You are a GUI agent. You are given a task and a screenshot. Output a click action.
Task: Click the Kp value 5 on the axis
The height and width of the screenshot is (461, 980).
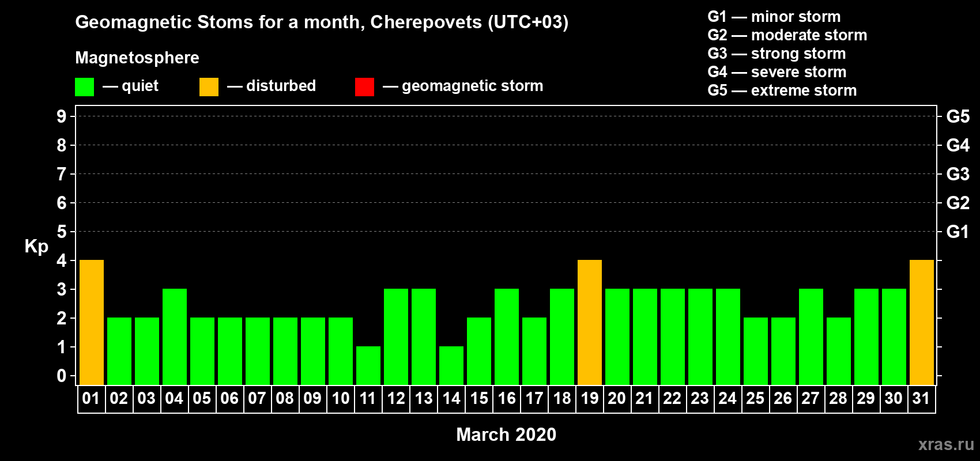[x=62, y=232]
